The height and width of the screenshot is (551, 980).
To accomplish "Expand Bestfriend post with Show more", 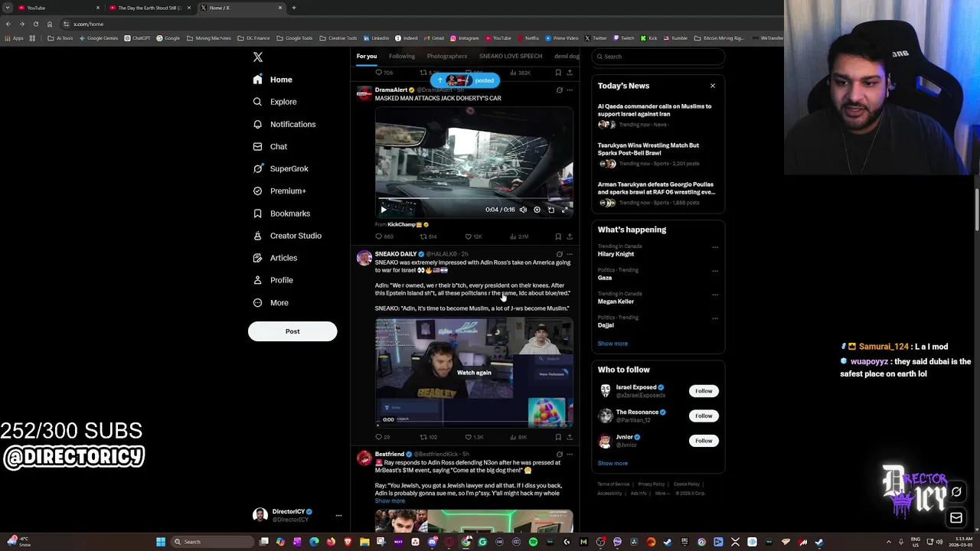I will (390, 501).
